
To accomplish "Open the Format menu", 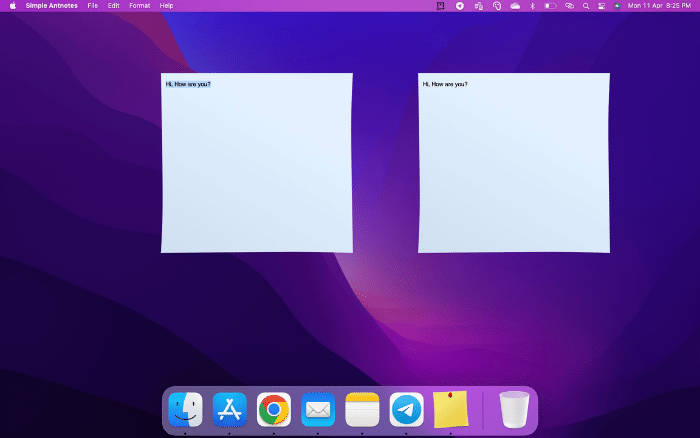I will (139, 6).
